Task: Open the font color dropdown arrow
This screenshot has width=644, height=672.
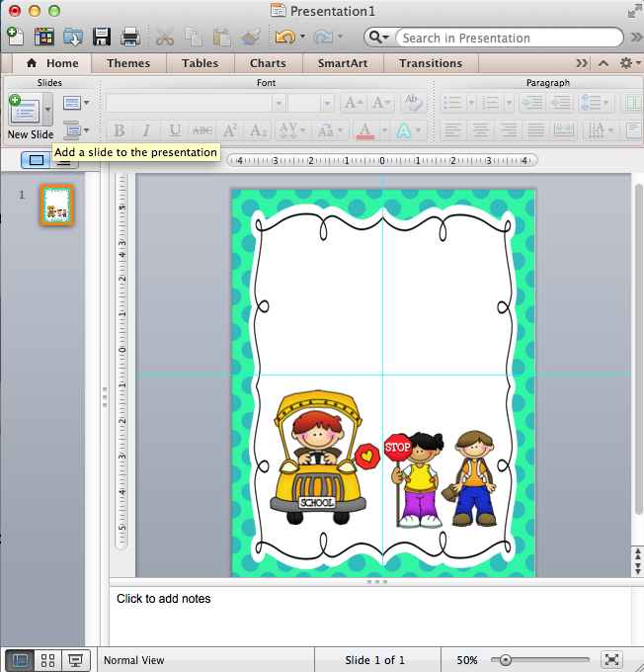Action: [384, 130]
